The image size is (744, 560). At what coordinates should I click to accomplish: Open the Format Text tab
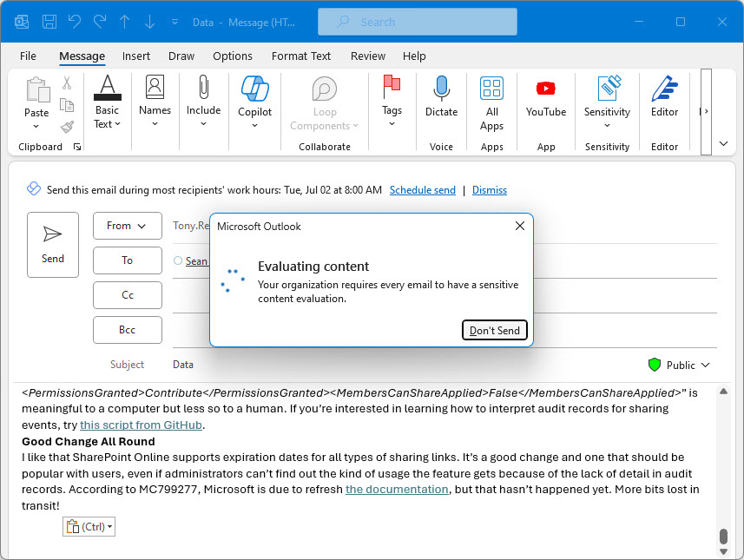tap(301, 56)
